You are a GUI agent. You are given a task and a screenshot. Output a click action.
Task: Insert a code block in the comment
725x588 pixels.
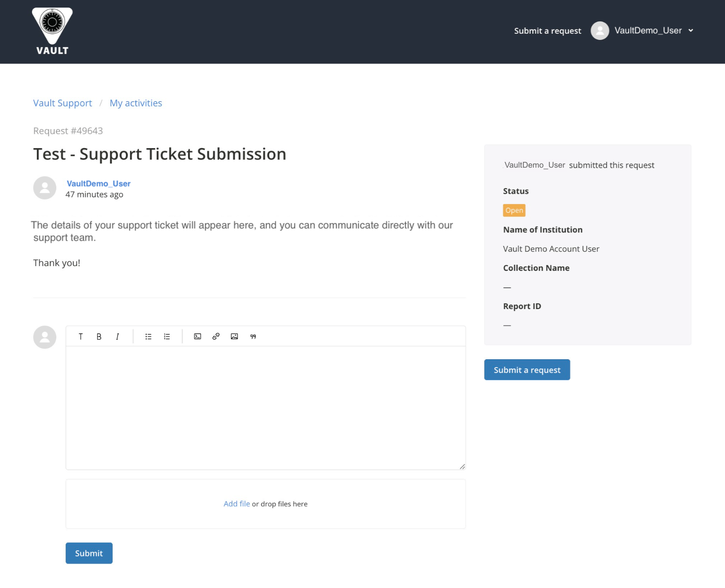click(x=198, y=337)
